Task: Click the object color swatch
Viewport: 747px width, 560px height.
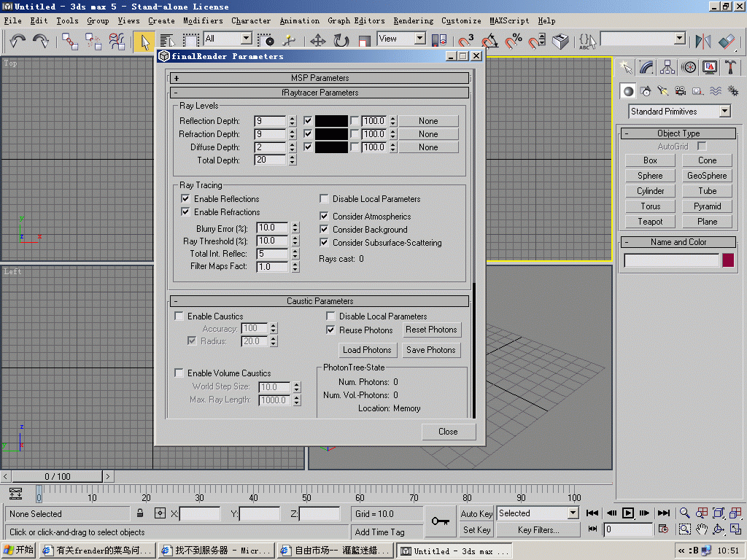Action: coord(728,260)
